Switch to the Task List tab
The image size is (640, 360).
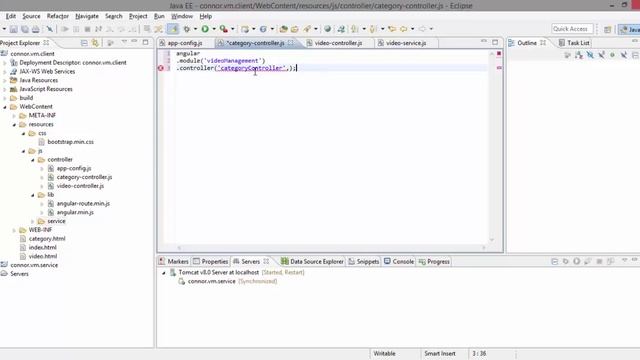tap(575, 43)
